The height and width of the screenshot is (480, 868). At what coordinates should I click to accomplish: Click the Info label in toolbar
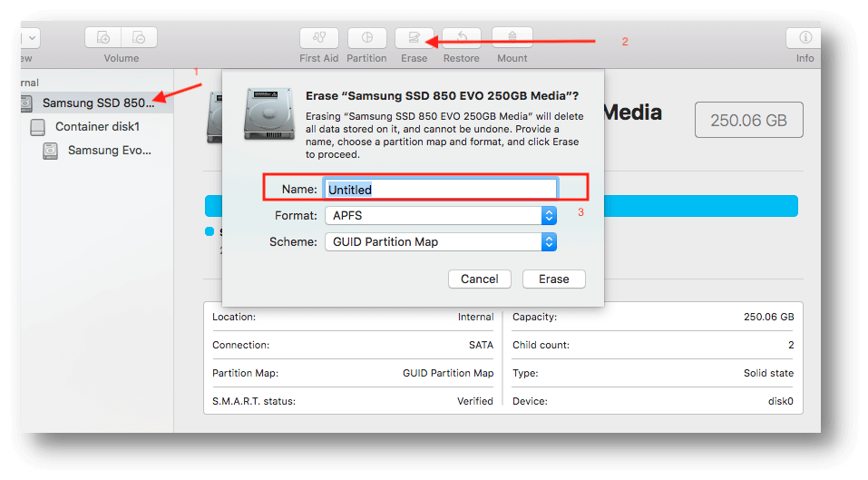pyautogui.click(x=805, y=58)
